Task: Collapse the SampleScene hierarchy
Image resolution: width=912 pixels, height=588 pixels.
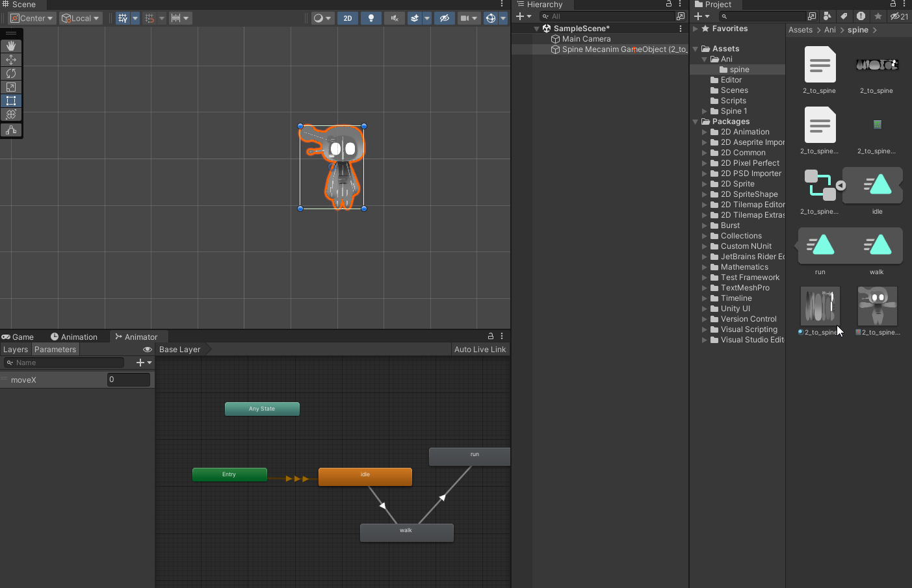Action: (537, 28)
